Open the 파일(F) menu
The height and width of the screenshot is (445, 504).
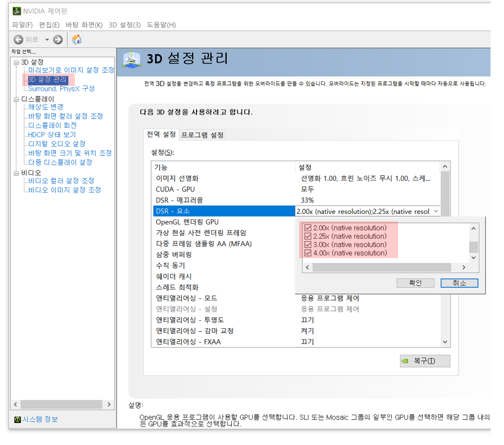22,25
